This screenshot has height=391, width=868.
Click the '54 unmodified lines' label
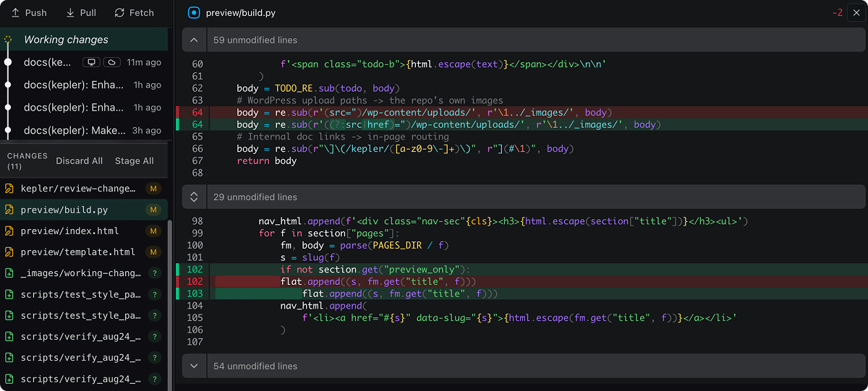click(255, 366)
